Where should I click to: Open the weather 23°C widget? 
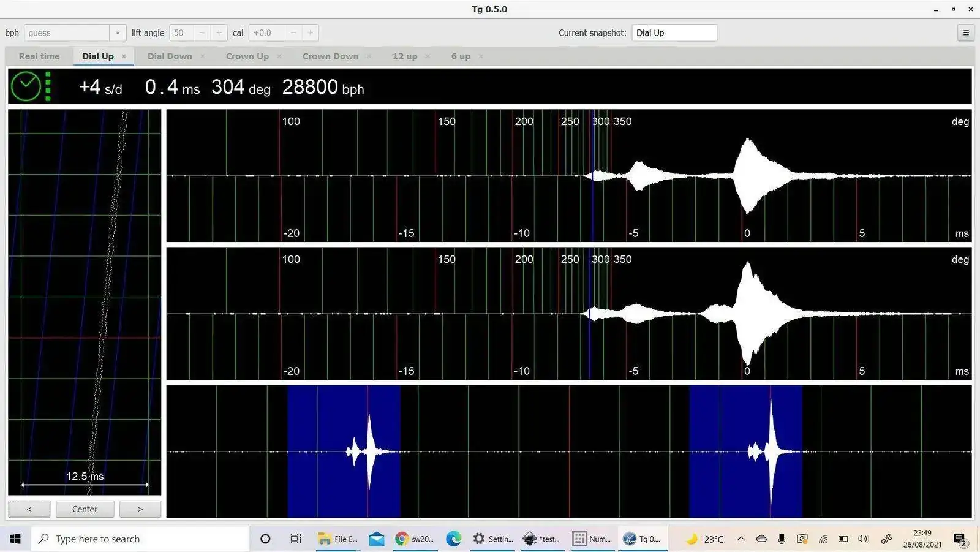(x=704, y=539)
